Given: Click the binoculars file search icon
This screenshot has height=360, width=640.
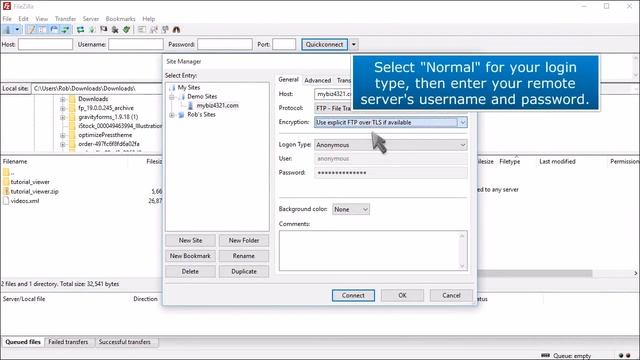Looking at the screenshot, I should coord(176,29).
